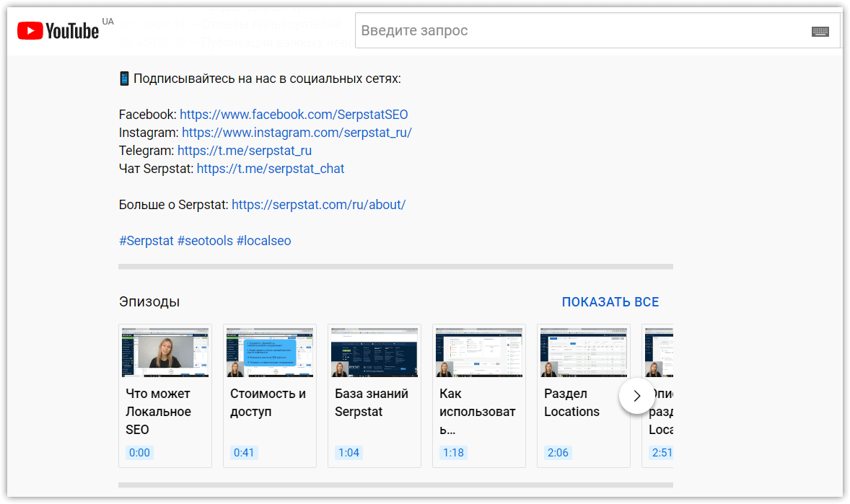Viewport: 850px width, 504px height.
Task: Jump to timestamp 0:00
Action: tap(139, 453)
